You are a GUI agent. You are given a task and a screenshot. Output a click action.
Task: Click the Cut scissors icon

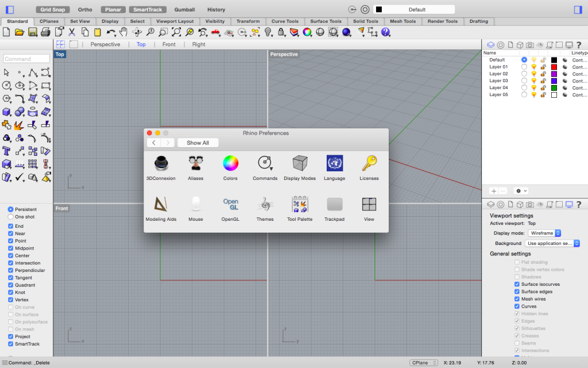tap(72, 32)
